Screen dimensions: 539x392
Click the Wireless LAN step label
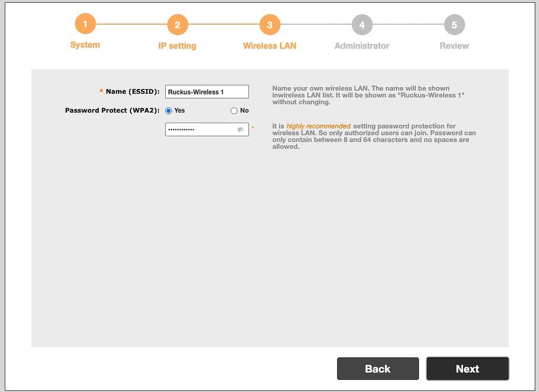(269, 46)
